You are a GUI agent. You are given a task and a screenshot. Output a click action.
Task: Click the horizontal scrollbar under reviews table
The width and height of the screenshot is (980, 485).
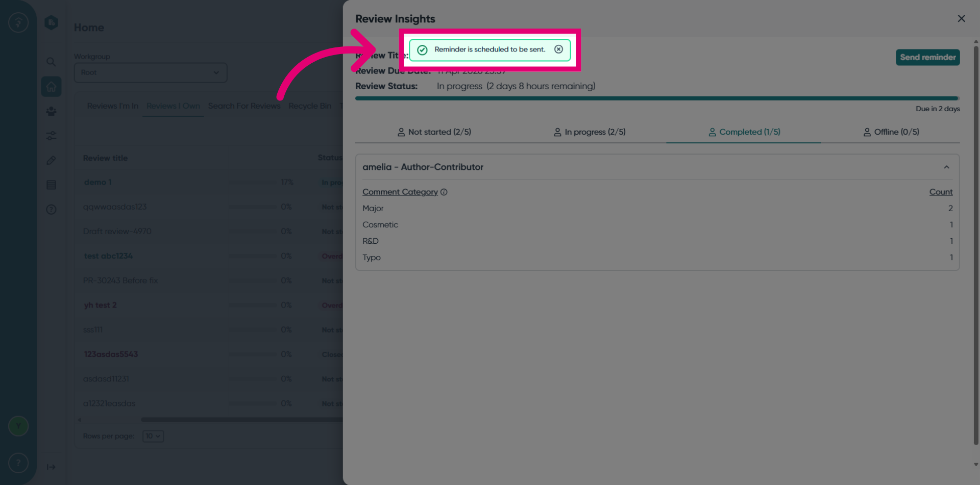pyautogui.click(x=241, y=420)
